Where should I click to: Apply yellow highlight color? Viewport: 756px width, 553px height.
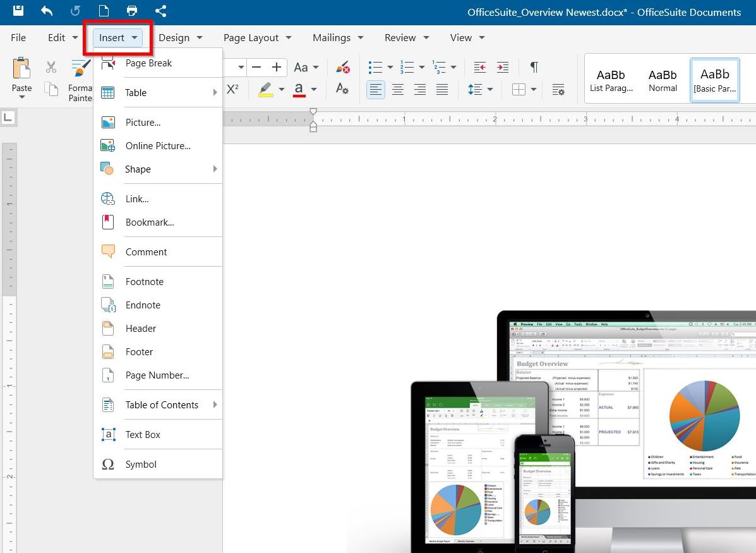[266, 89]
